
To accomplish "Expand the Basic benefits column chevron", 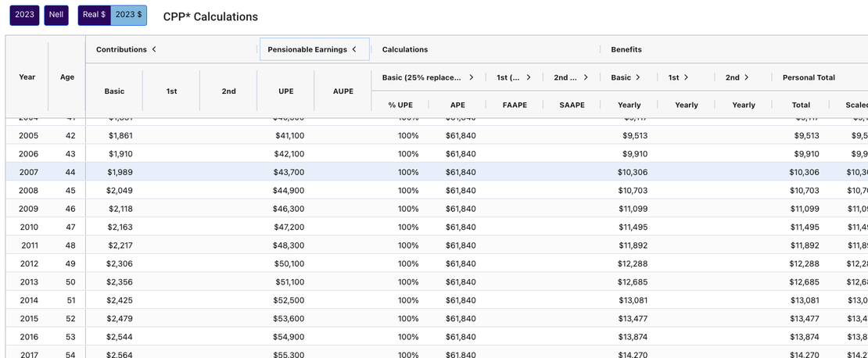I will pos(638,77).
